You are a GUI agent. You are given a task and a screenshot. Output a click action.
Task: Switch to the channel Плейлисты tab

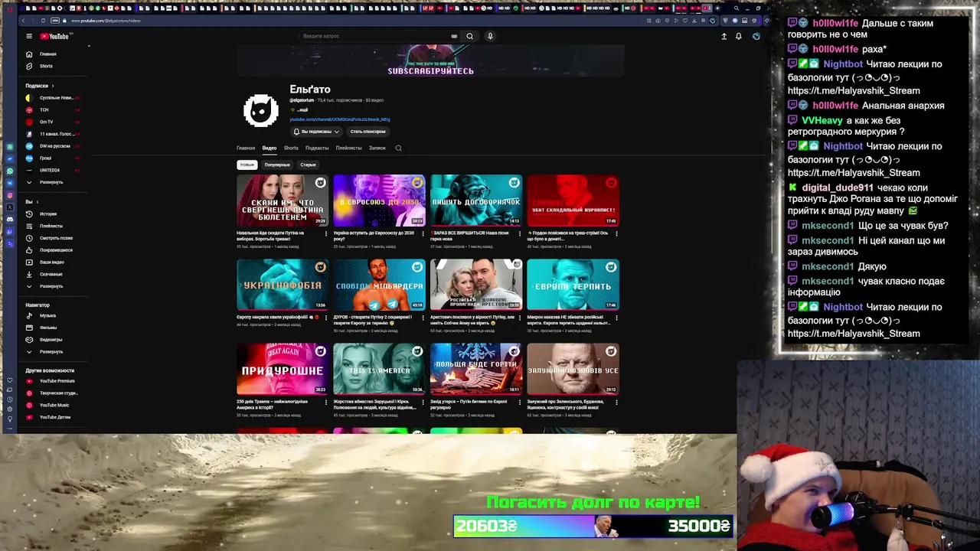tap(348, 148)
